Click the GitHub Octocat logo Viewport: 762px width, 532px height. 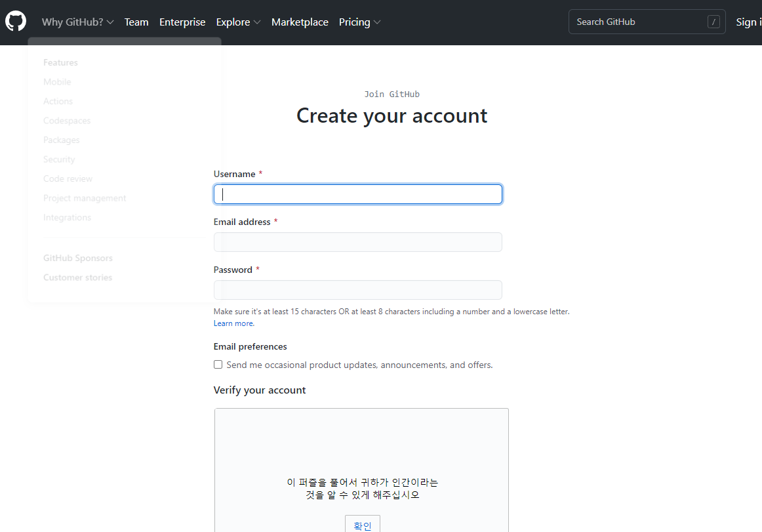click(16, 22)
